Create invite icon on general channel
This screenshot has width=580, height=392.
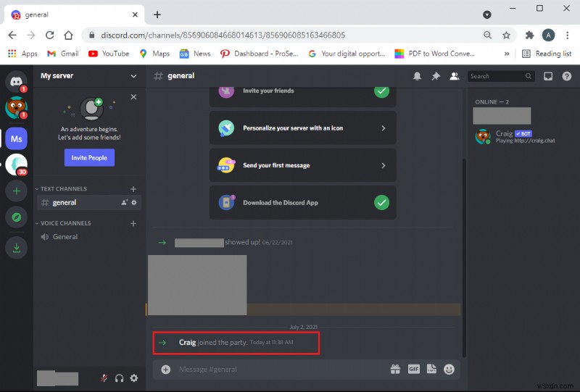point(125,202)
